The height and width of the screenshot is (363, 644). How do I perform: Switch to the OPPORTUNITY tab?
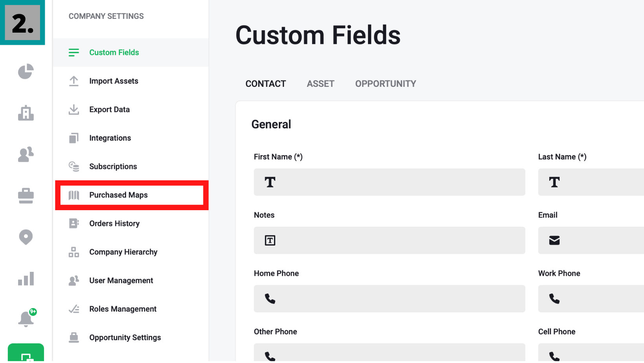(x=385, y=84)
